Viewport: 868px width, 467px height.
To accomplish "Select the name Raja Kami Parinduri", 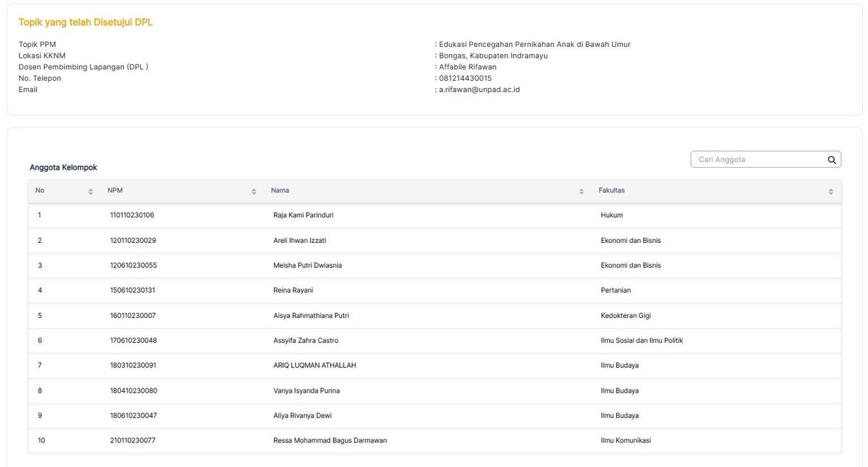I will [303, 215].
